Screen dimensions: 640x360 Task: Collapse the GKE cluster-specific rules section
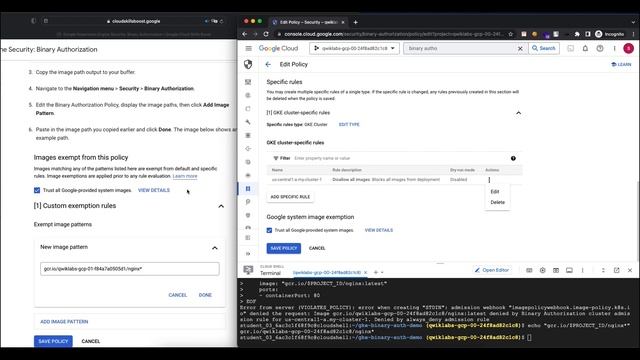[x=518, y=113]
